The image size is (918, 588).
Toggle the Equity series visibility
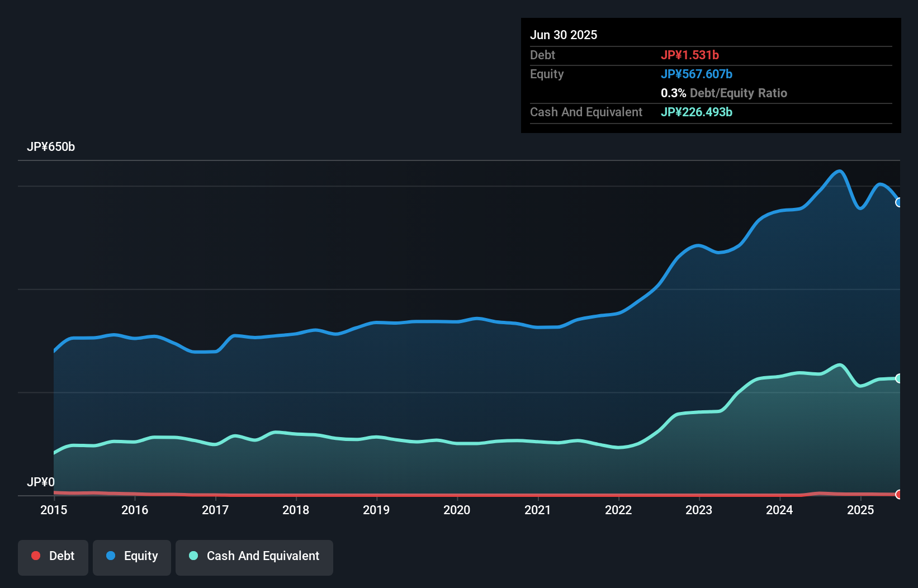(x=131, y=557)
